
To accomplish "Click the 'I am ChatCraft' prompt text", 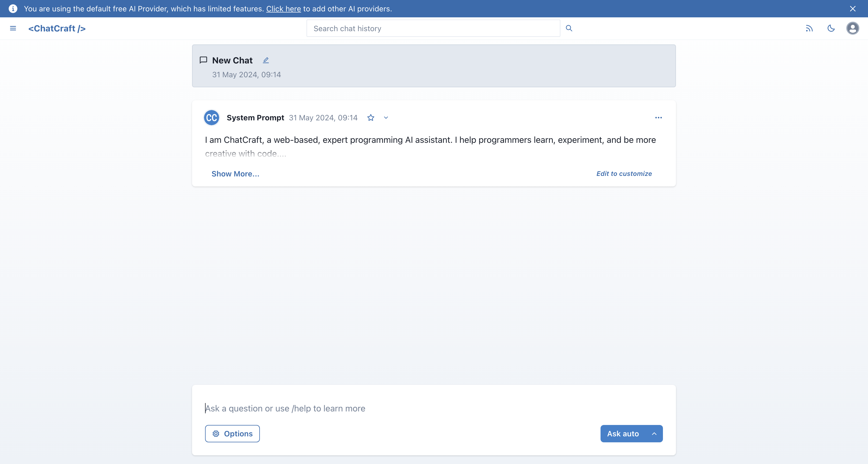I will [430, 146].
